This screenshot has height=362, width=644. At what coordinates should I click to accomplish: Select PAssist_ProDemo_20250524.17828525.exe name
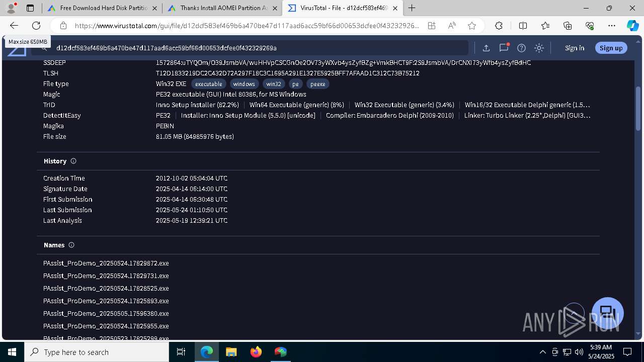tap(106, 288)
